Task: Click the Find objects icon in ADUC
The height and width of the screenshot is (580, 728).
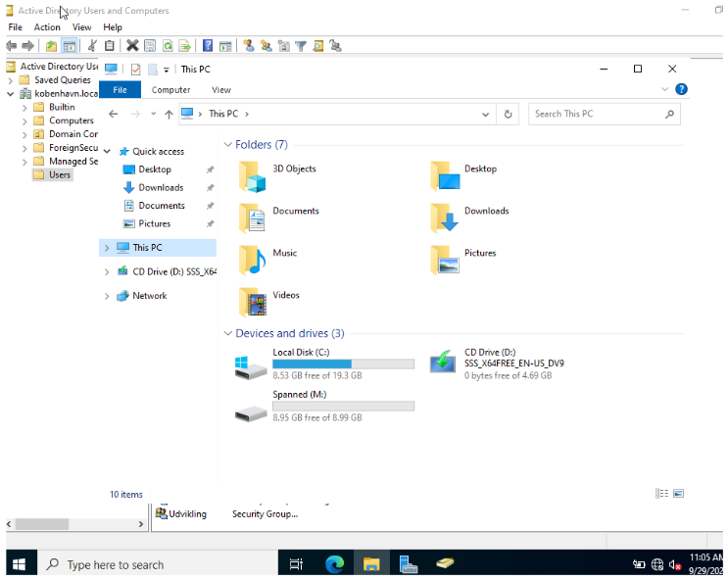Action: 318,45
